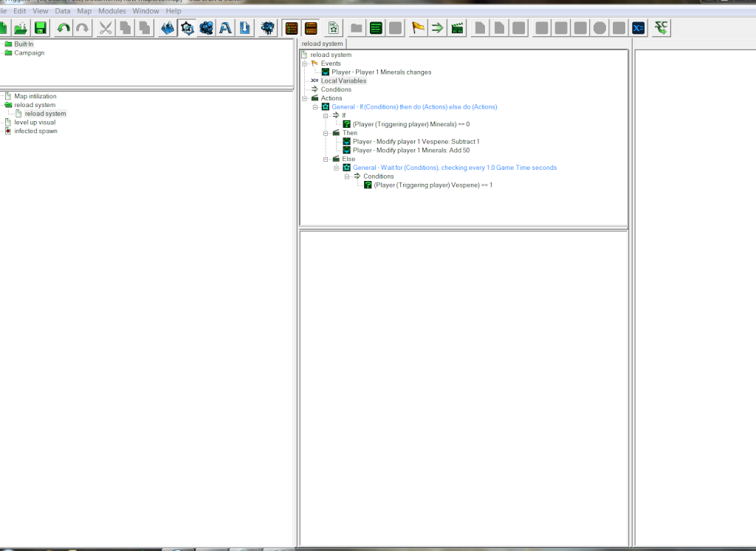Select the infected spawn trigger
756x551 pixels.
click(35, 131)
